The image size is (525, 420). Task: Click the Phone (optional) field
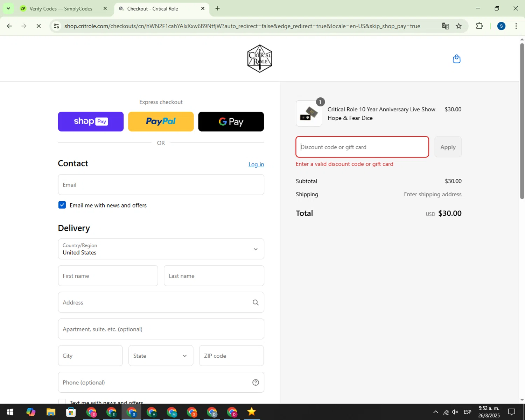[161, 382]
